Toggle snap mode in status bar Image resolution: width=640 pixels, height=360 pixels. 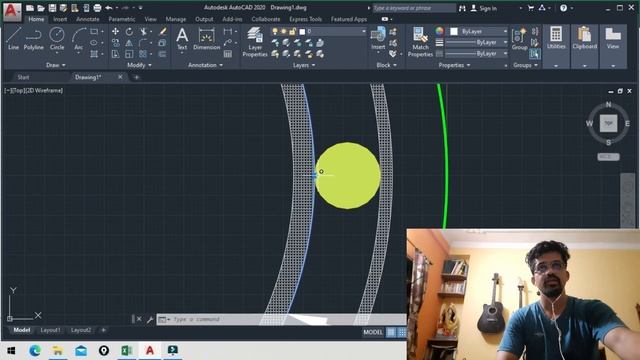pos(402,332)
